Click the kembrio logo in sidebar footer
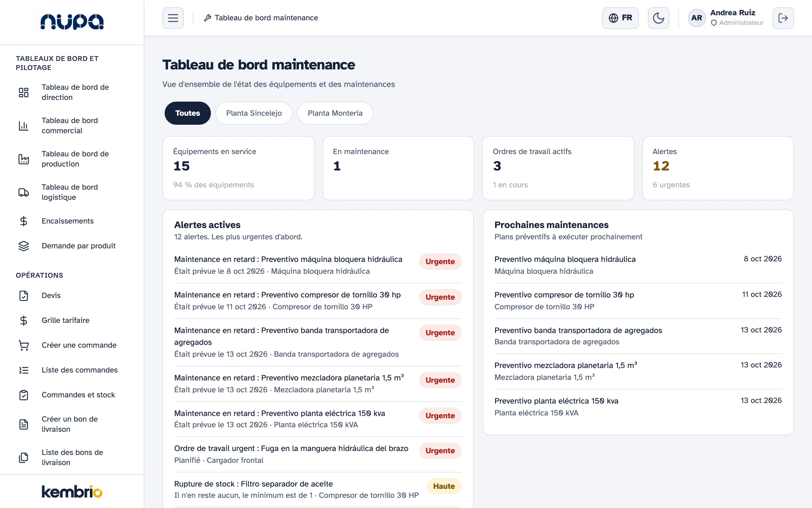 (x=72, y=492)
